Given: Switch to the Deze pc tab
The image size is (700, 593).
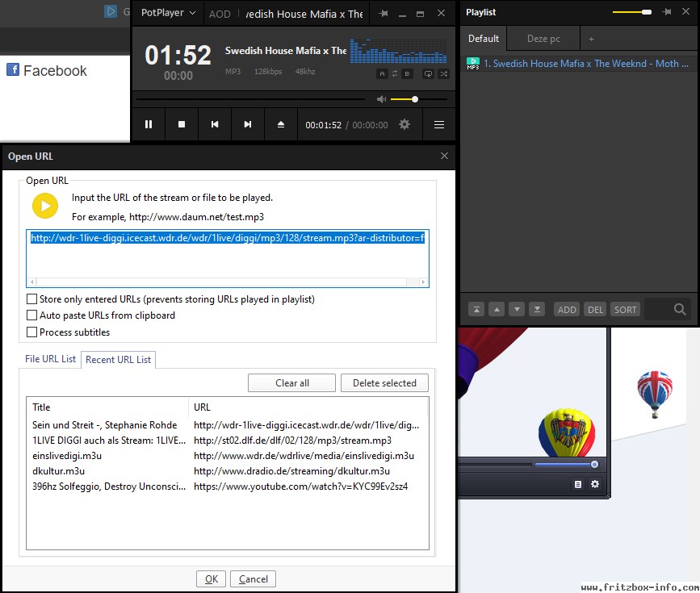Looking at the screenshot, I should 543,39.
